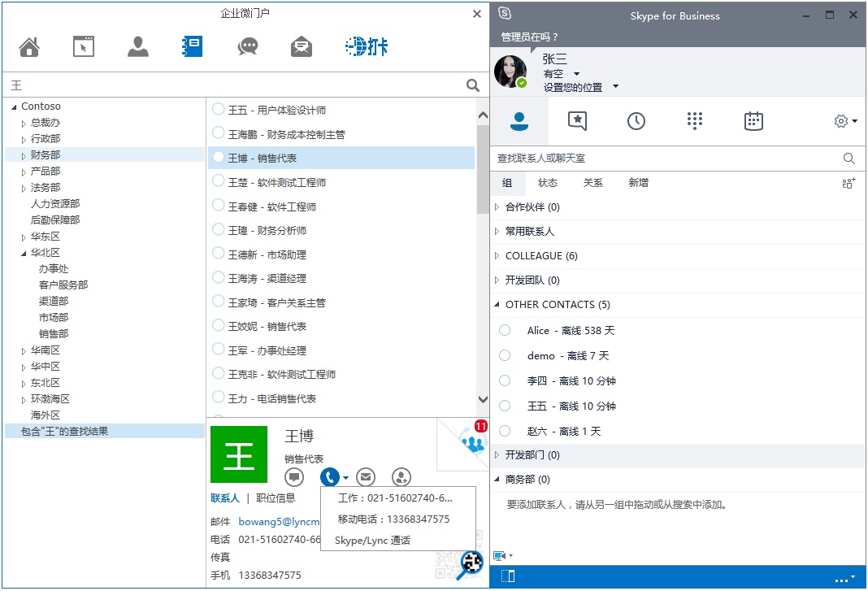Select the presence circle of demo
The height and width of the screenshot is (591, 868).
coord(505,355)
